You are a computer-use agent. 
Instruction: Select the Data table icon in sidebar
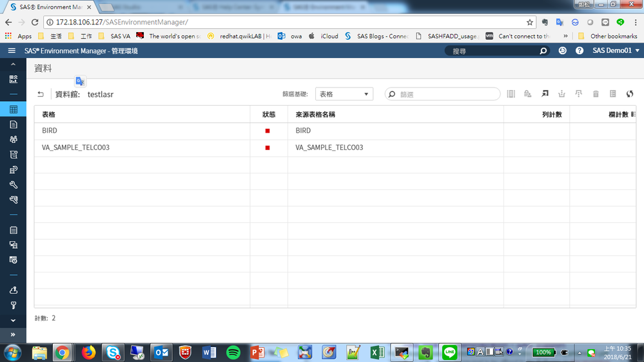click(13, 109)
